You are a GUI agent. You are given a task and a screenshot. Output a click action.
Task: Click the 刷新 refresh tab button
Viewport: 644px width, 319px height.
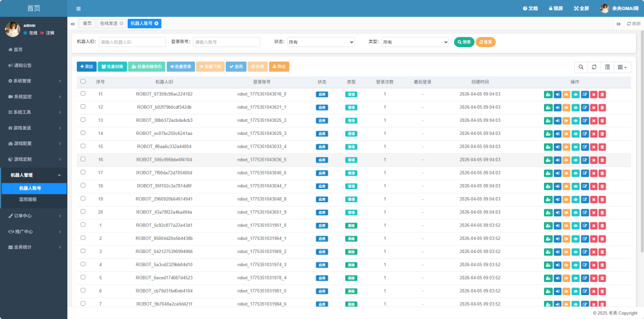click(634, 24)
